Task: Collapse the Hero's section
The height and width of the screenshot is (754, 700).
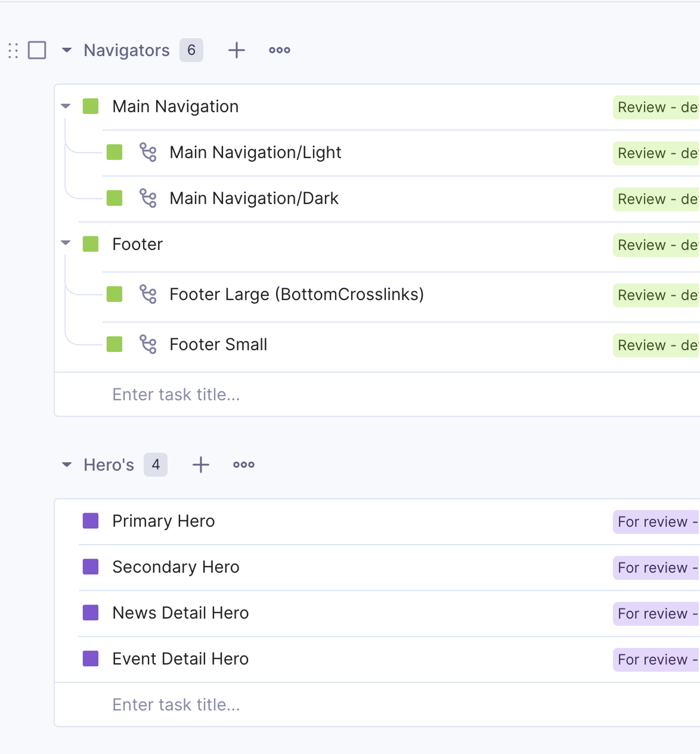Action: point(67,465)
